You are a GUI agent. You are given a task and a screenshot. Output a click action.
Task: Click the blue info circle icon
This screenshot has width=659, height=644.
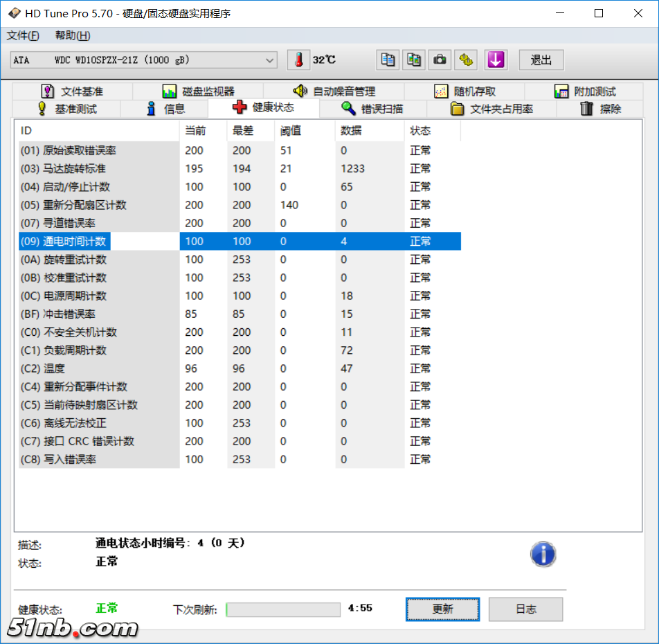(x=543, y=554)
